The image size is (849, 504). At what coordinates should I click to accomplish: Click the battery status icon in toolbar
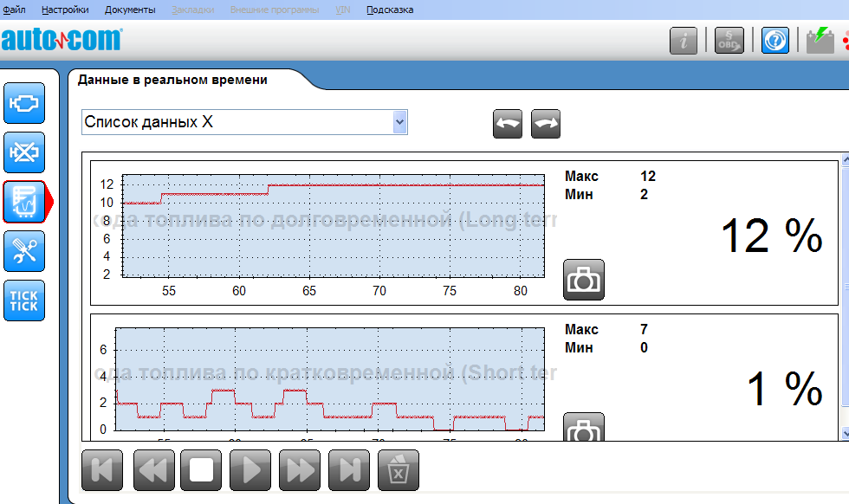click(820, 41)
